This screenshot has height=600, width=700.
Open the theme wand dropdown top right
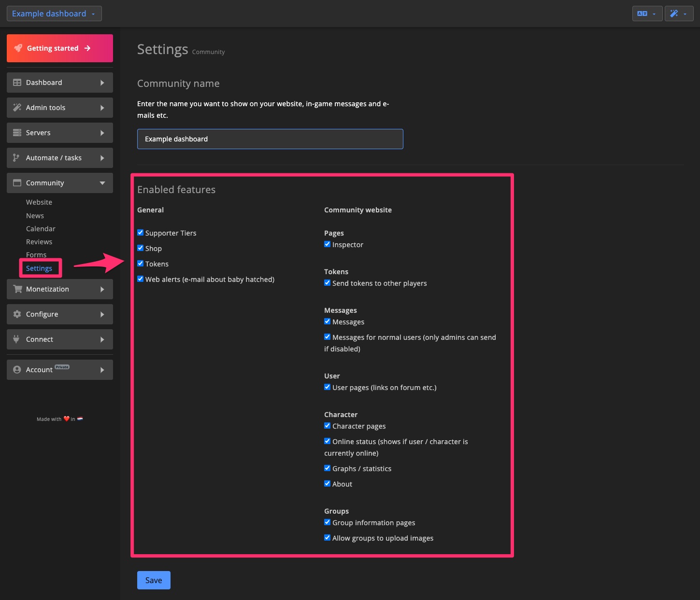click(x=679, y=13)
